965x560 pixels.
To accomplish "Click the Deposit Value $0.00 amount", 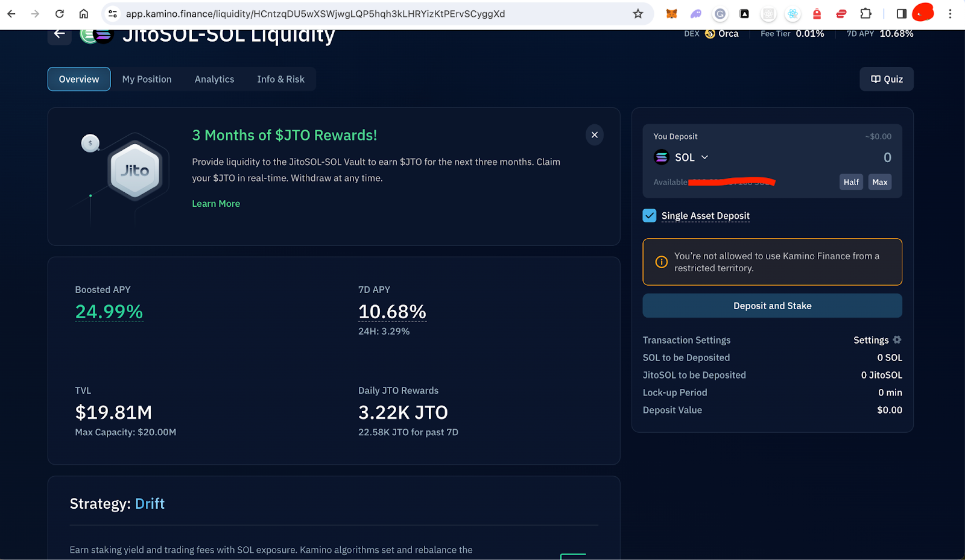I will pos(890,410).
